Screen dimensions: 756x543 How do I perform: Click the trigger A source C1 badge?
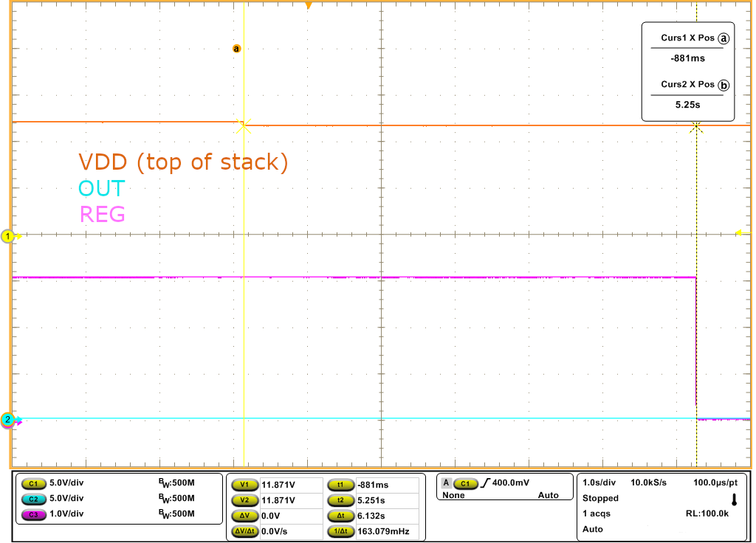point(465,483)
